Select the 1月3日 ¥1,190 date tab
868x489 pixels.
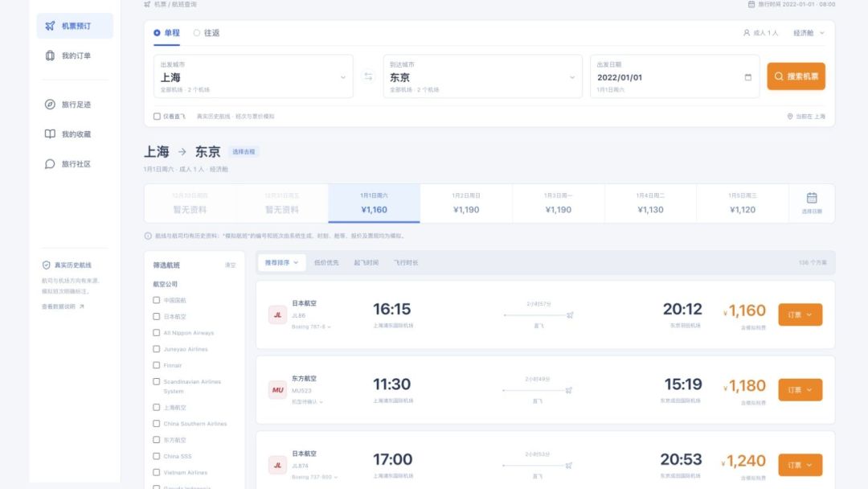[x=558, y=203]
